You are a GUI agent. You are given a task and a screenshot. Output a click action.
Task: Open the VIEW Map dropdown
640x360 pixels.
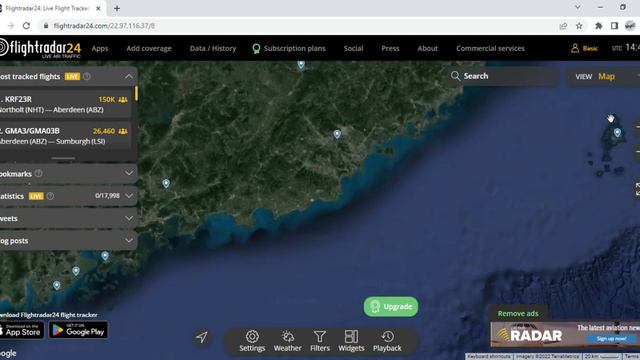pos(602,76)
